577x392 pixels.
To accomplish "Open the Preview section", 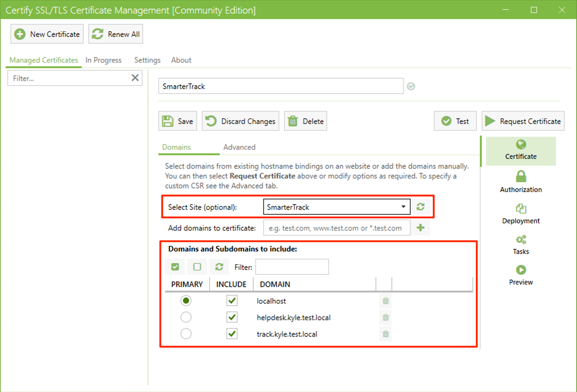I will [521, 275].
